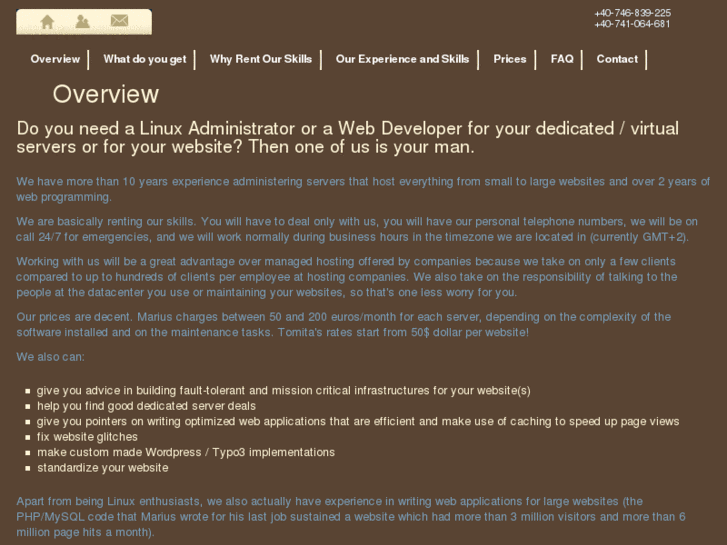Viewport: 727px width, 545px height.
Task: Click the Overview page heading
Action: click(x=106, y=94)
